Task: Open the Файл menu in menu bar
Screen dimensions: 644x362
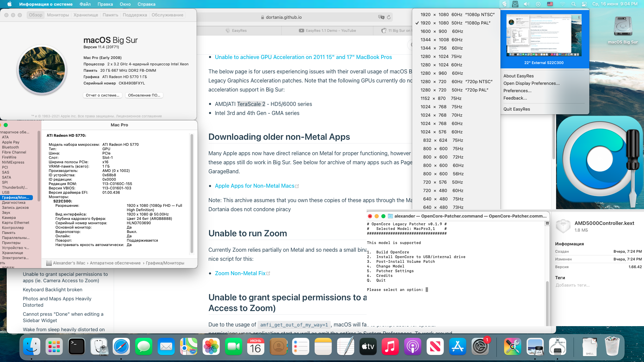Action: [x=85, y=4]
